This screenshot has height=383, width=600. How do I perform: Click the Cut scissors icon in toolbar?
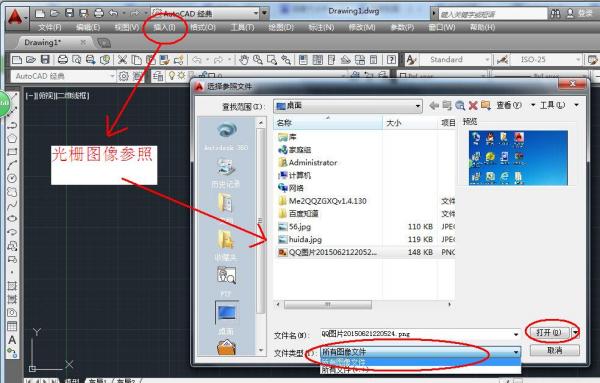[x=122, y=60]
